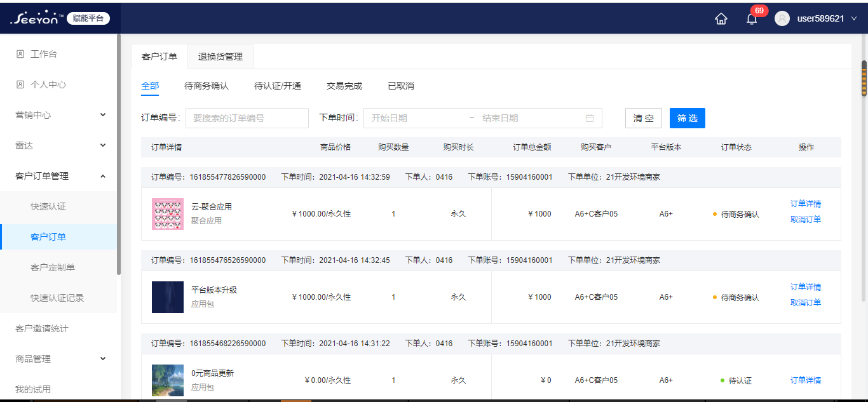Select the 待认证/开通 filter tab
Viewport: 868px width, 402px height.
point(278,86)
